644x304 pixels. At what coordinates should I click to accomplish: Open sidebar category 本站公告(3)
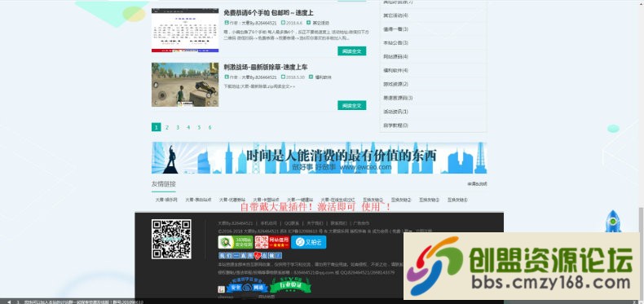(395, 42)
